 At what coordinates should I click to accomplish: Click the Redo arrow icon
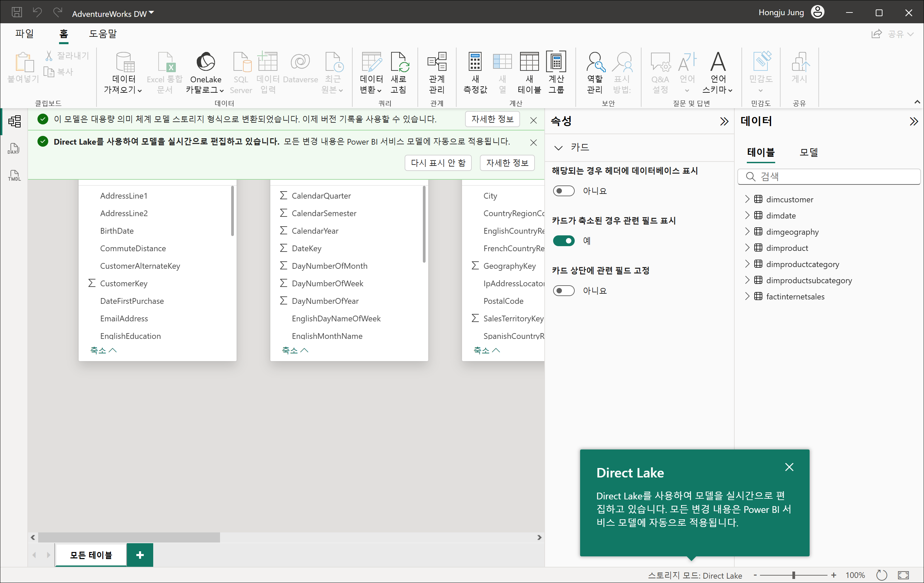(x=58, y=12)
